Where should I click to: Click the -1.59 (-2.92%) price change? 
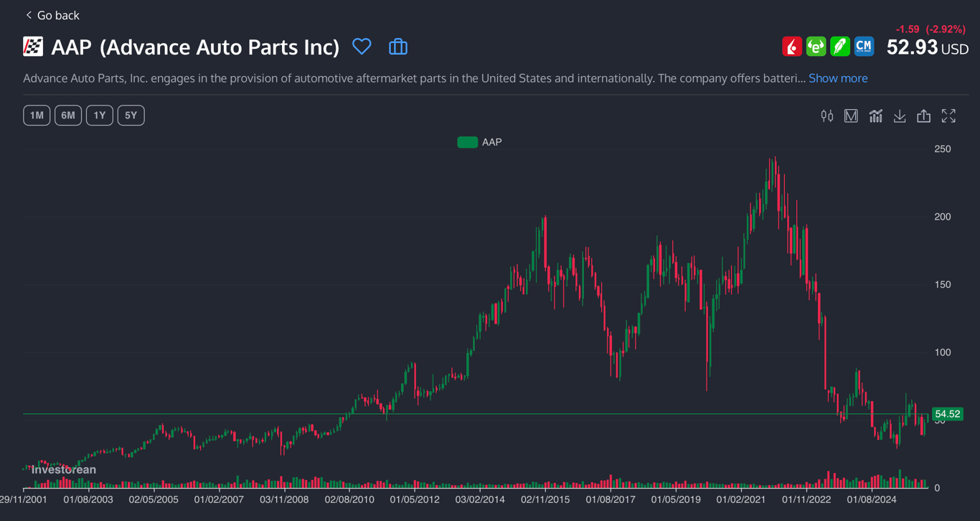tap(930, 29)
